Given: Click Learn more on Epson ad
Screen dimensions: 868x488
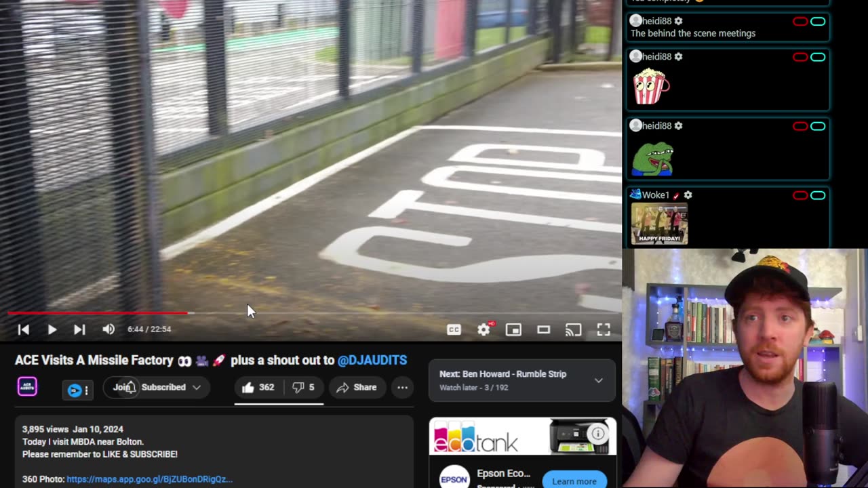Looking at the screenshot, I should 574,481.
